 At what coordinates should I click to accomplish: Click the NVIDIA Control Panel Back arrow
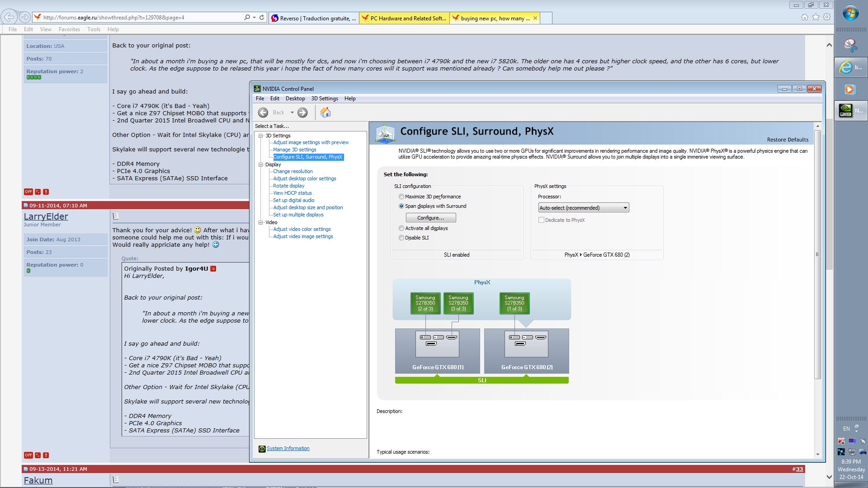pos(263,113)
